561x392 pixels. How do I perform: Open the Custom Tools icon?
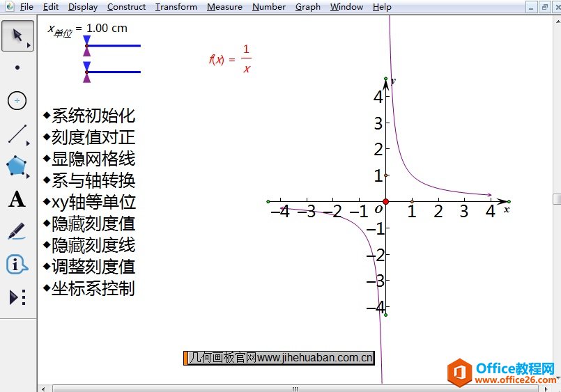pyautogui.click(x=17, y=297)
